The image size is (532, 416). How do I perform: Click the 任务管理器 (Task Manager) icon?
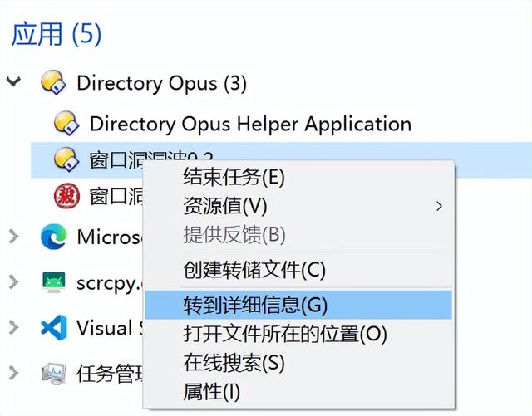pos(53,374)
